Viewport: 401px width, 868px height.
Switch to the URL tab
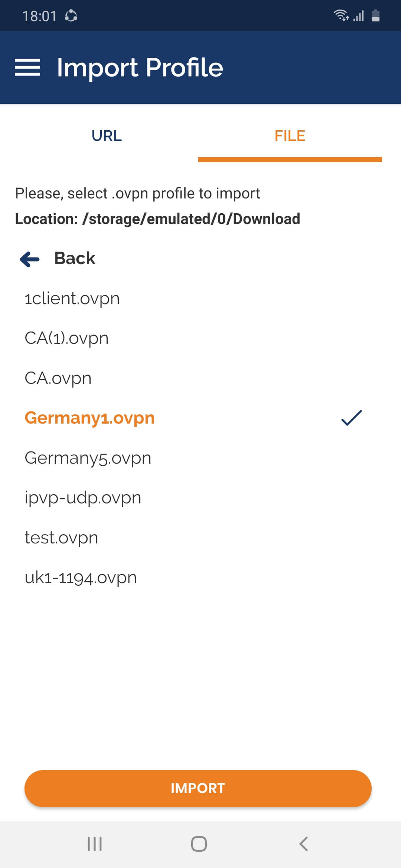click(107, 136)
